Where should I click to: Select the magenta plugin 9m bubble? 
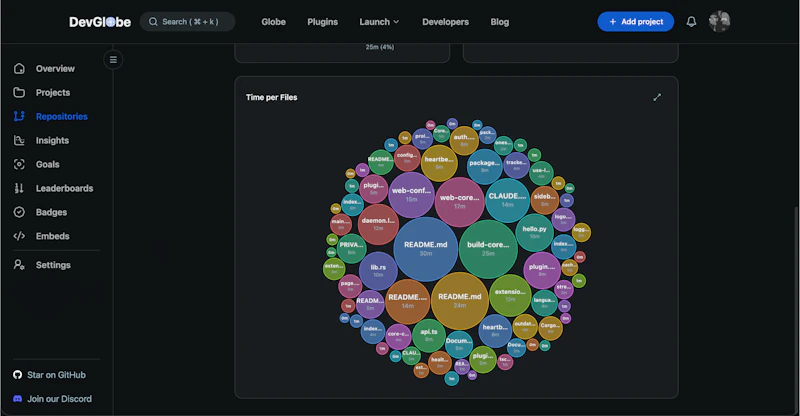click(x=542, y=270)
